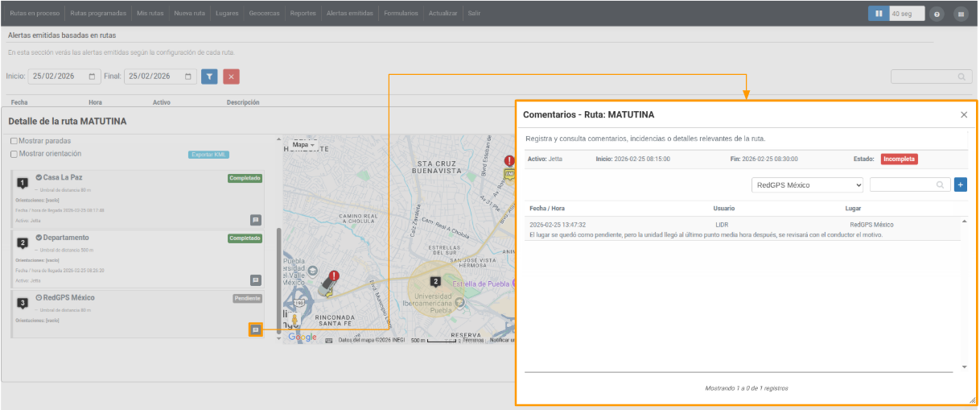Open Mis rutas in the top bar

150,14
